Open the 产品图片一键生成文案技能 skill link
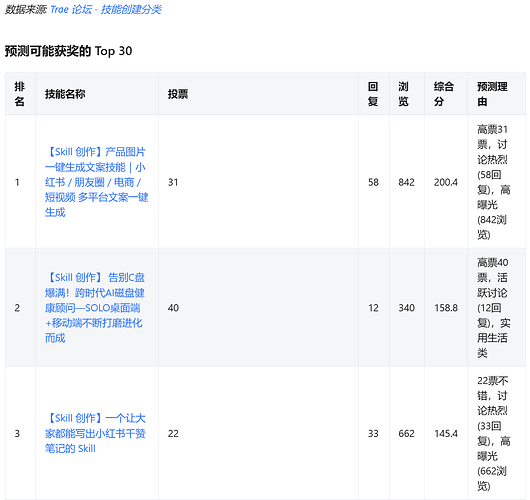 [x=96, y=182]
